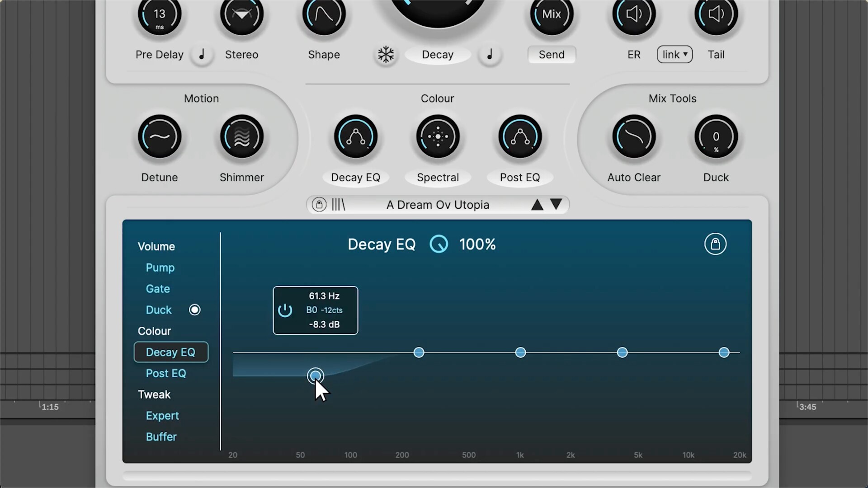Click the EQ node near 1k
Image resolution: width=868 pixels, height=488 pixels.
point(520,352)
